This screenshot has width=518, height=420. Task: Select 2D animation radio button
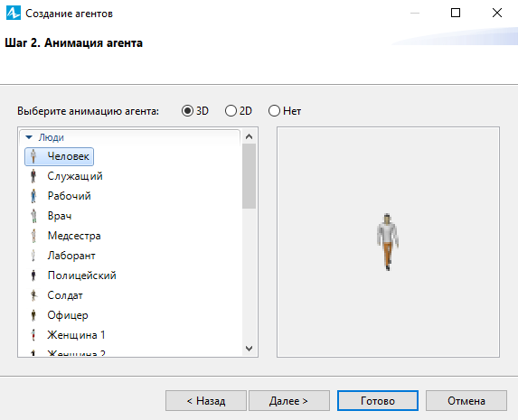tap(231, 110)
